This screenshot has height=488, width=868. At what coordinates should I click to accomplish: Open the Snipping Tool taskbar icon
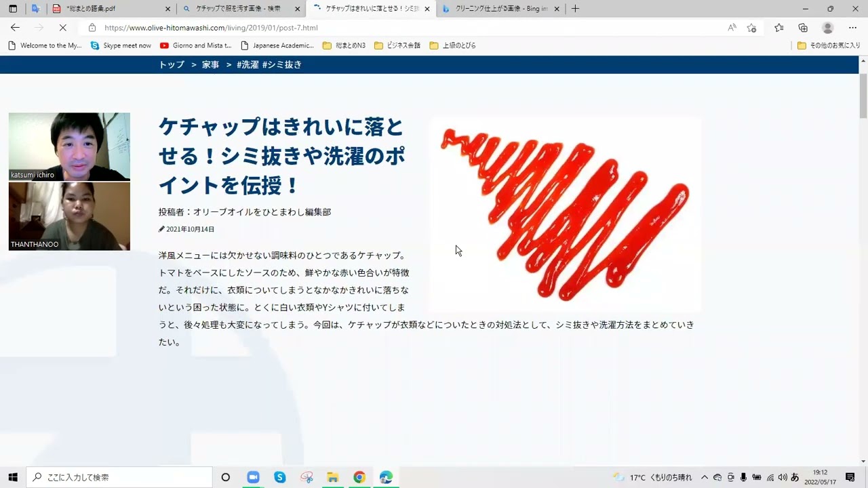coord(307,477)
